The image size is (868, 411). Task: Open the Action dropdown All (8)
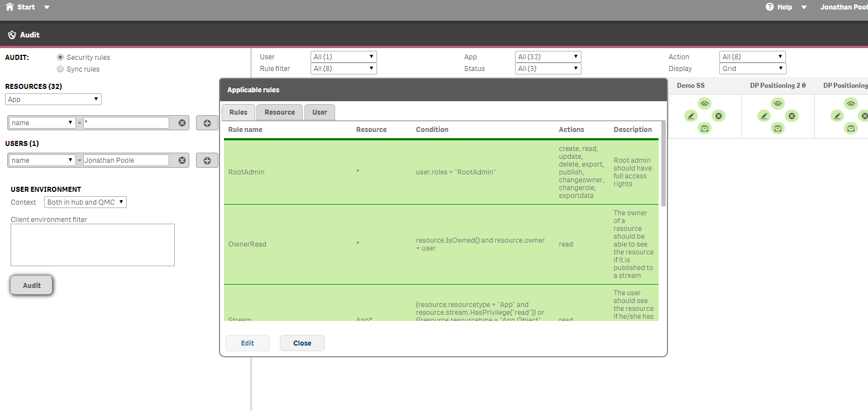click(752, 57)
